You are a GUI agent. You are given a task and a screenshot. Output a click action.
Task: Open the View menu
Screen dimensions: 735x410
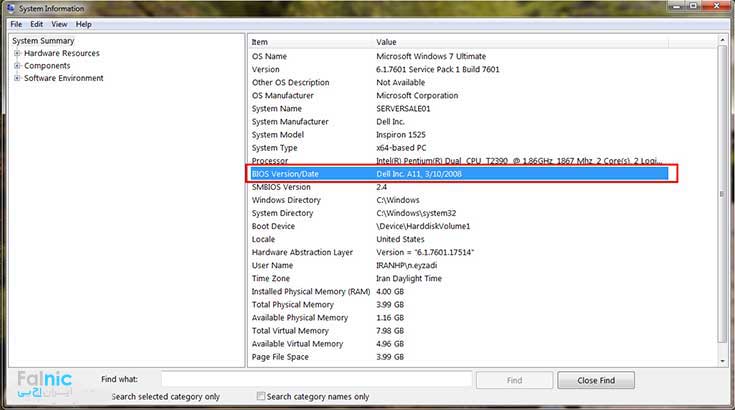click(59, 24)
